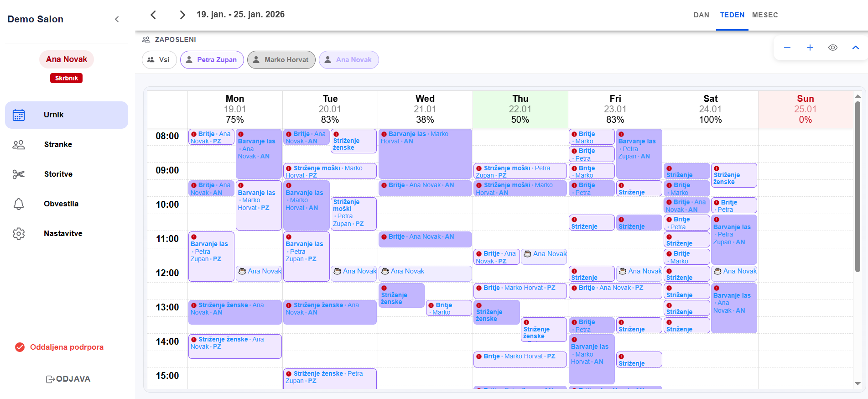
Task: Click Oddaljena podpora link
Action: 67,347
